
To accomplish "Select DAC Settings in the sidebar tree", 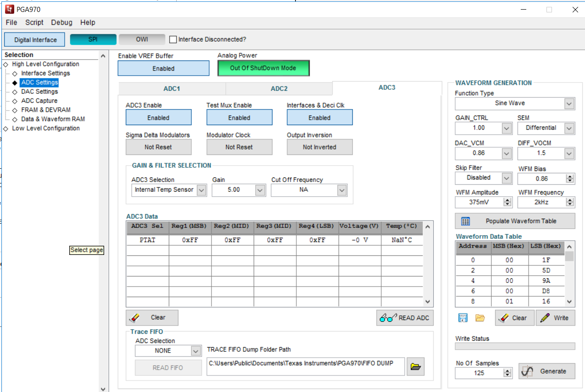I will click(39, 91).
